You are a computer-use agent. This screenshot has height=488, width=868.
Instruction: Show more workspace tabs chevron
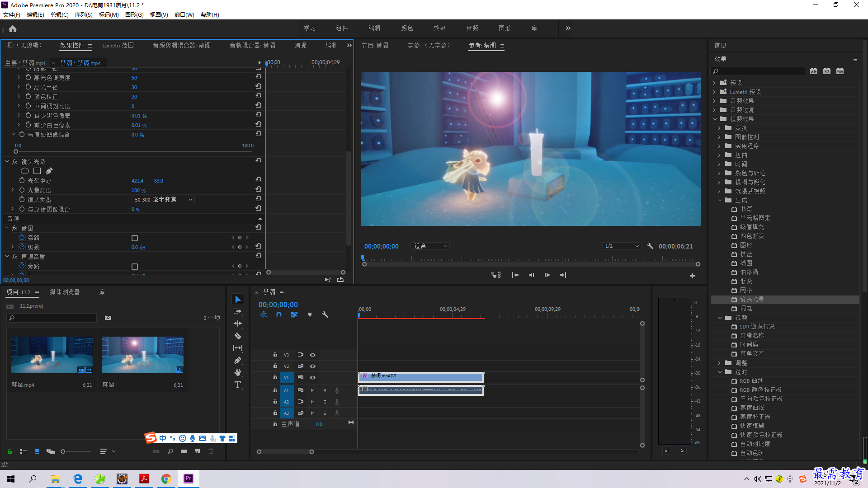coord(568,28)
